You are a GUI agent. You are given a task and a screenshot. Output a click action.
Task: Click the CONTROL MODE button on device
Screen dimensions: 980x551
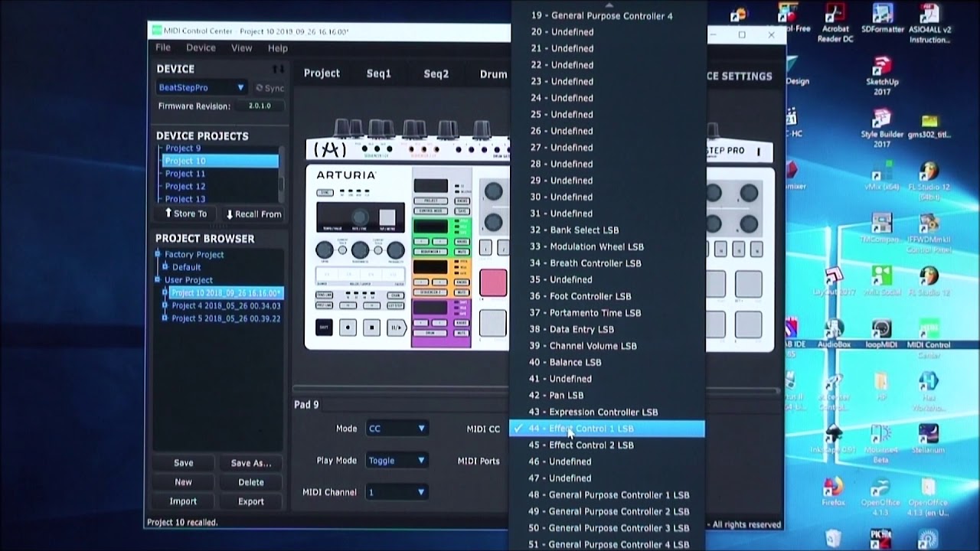point(430,210)
